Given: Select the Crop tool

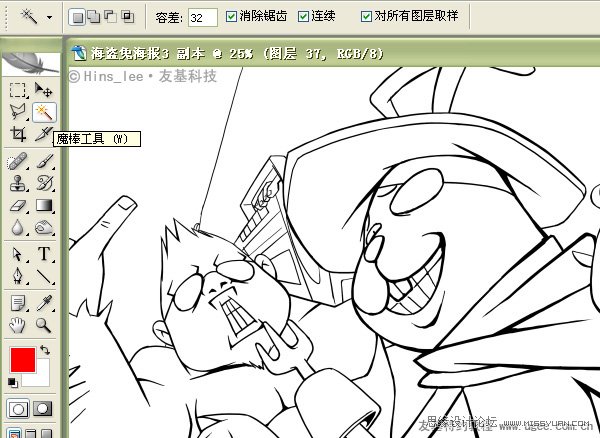Looking at the screenshot, I should click(18, 134).
